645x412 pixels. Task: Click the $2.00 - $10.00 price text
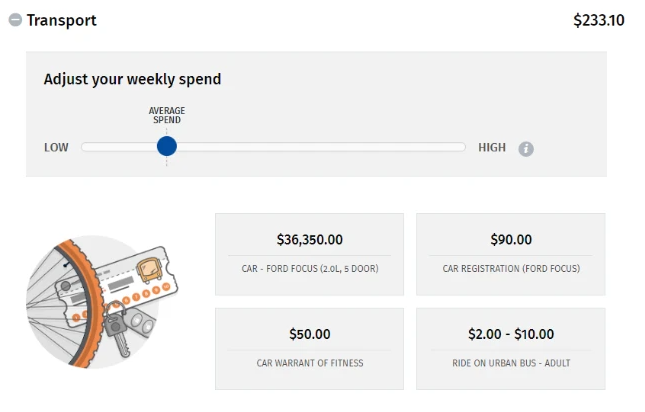(511, 334)
